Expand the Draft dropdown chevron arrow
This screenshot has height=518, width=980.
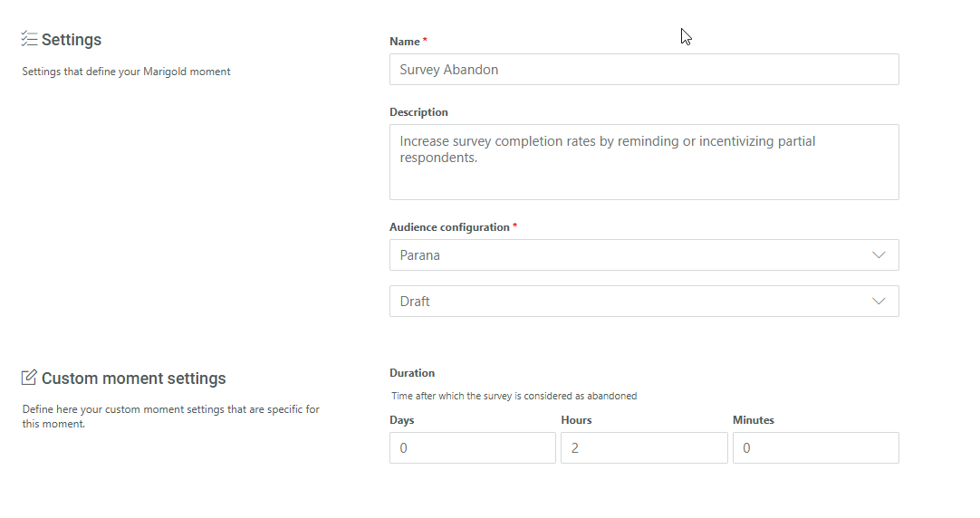click(878, 302)
